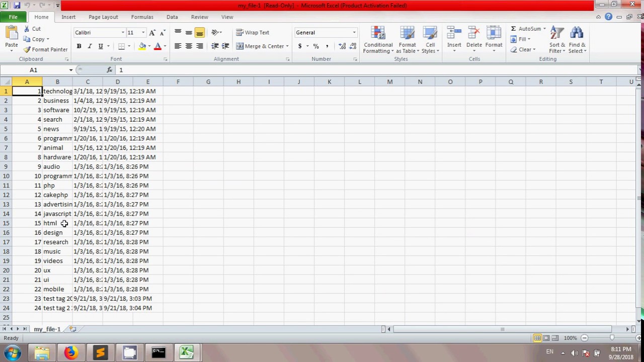Click Merge & Center button

[x=260, y=46]
